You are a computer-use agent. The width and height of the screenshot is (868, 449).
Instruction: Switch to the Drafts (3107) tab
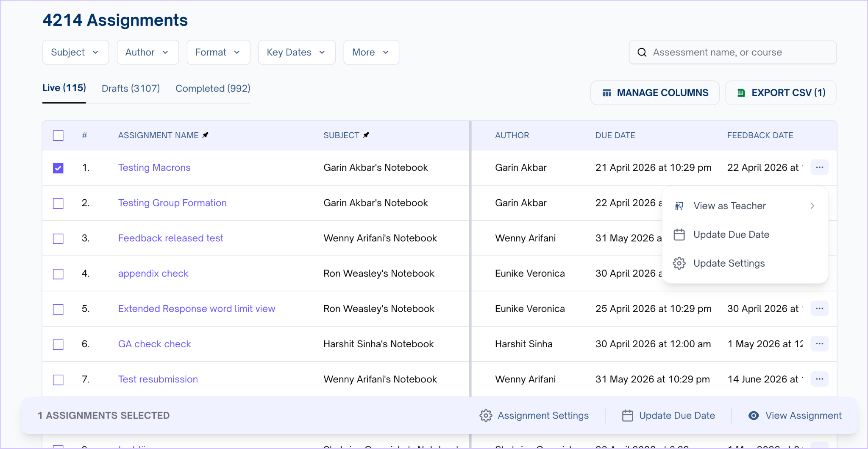pos(131,89)
